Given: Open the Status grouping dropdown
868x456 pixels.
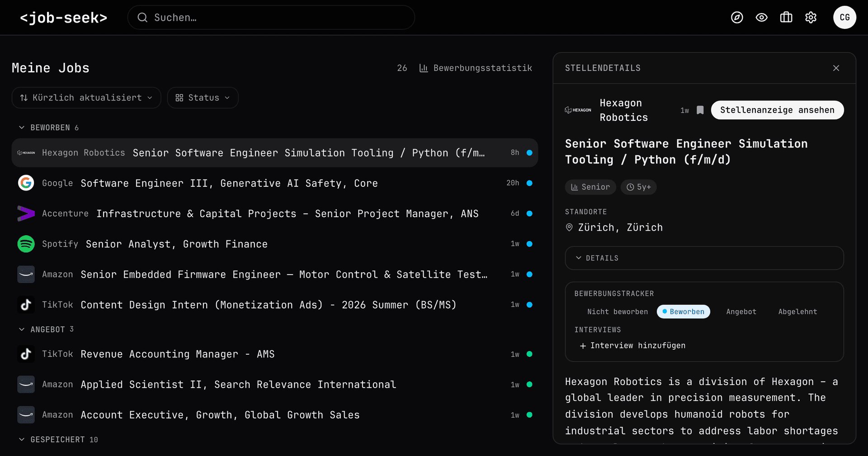Looking at the screenshot, I should click(x=203, y=98).
